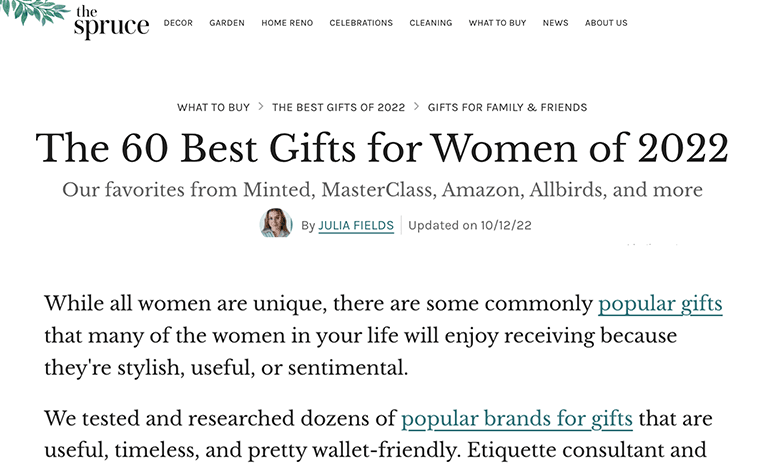This screenshot has height=468, width=762.
Task: Follow the popular gifts link
Action: pos(660,304)
